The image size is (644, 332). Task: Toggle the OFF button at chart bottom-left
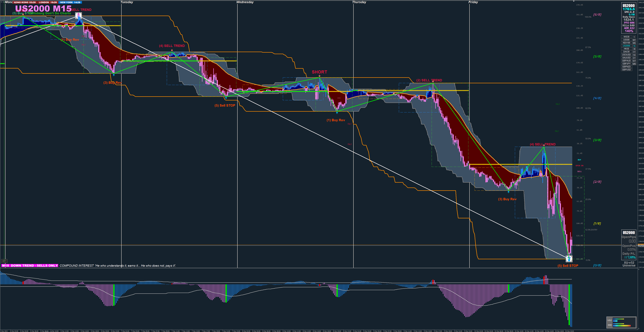click(4, 261)
